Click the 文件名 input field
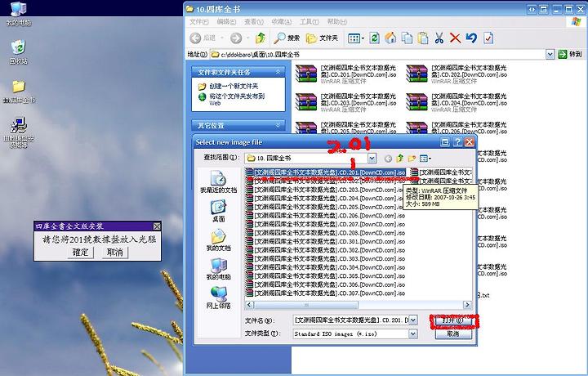588x376 pixels. tap(351, 320)
